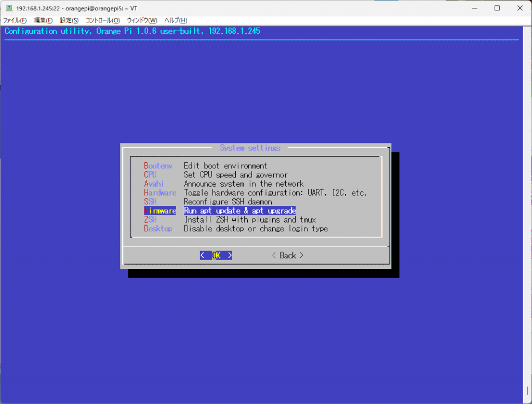
Task: Close the Tera Term window
Action: [520, 8]
